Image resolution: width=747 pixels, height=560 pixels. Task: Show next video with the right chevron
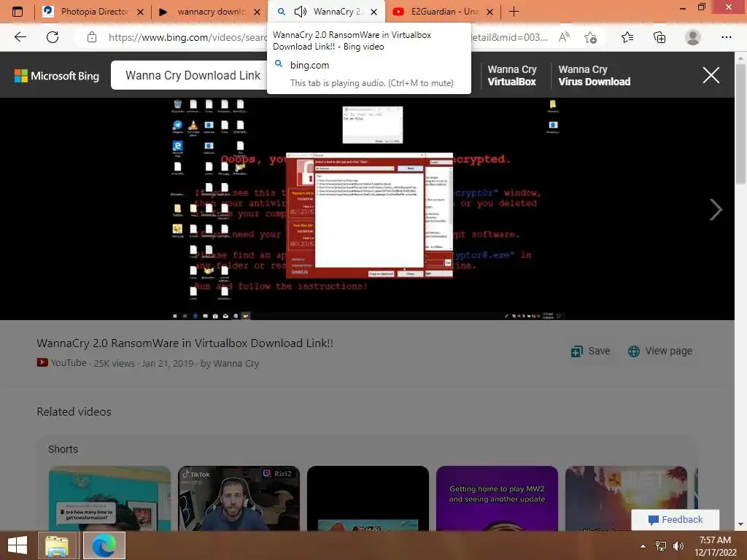pyautogui.click(x=716, y=209)
